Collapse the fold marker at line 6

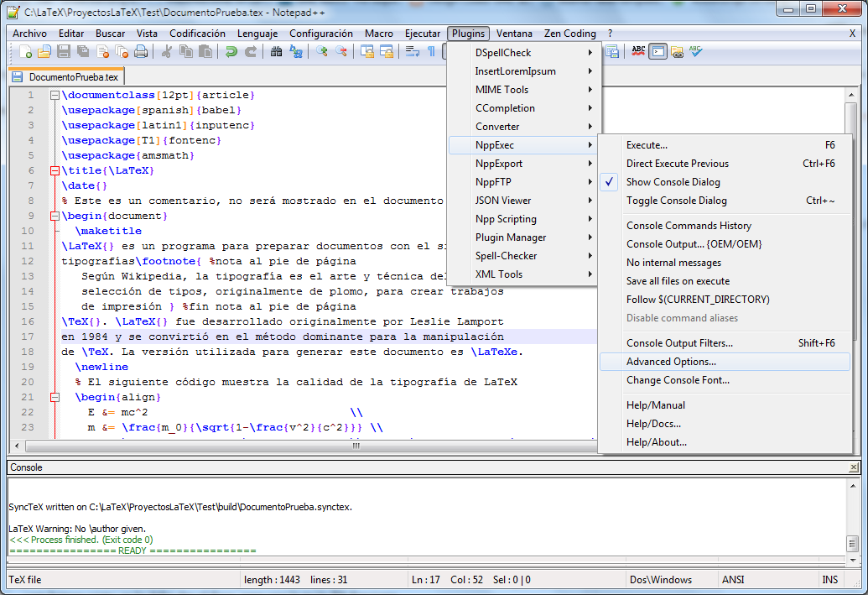coord(55,170)
